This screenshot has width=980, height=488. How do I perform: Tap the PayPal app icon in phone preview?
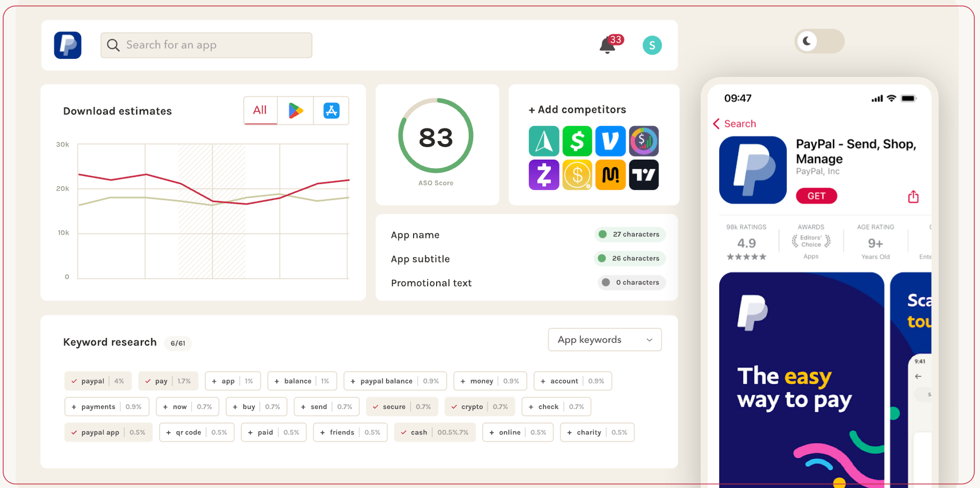point(753,170)
